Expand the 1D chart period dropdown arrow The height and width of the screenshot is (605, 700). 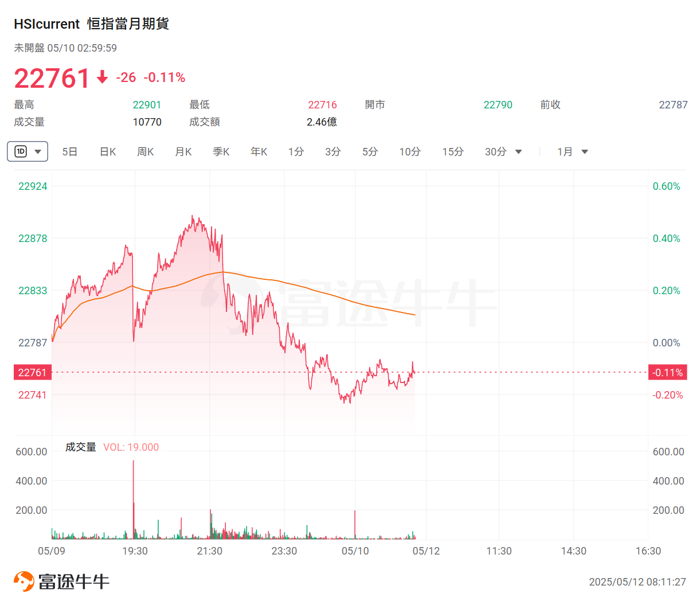[38, 152]
